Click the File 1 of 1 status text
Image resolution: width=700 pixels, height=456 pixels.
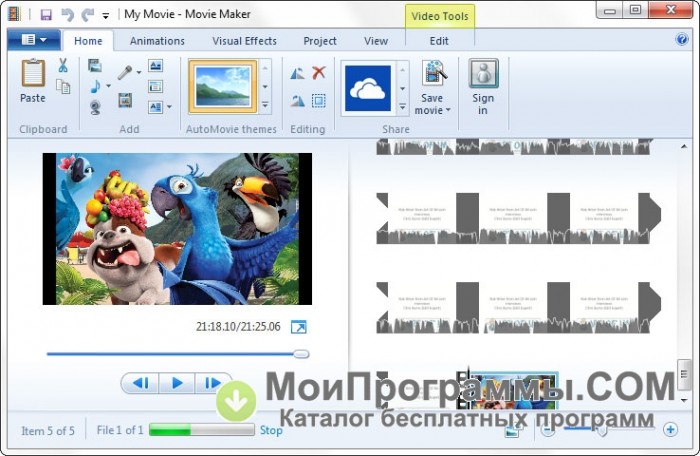(x=120, y=430)
